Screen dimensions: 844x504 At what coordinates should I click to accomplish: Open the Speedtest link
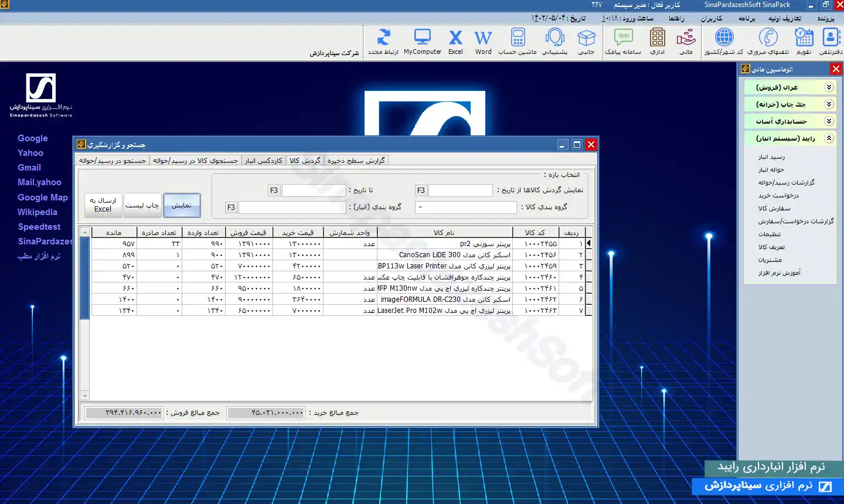point(39,227)
